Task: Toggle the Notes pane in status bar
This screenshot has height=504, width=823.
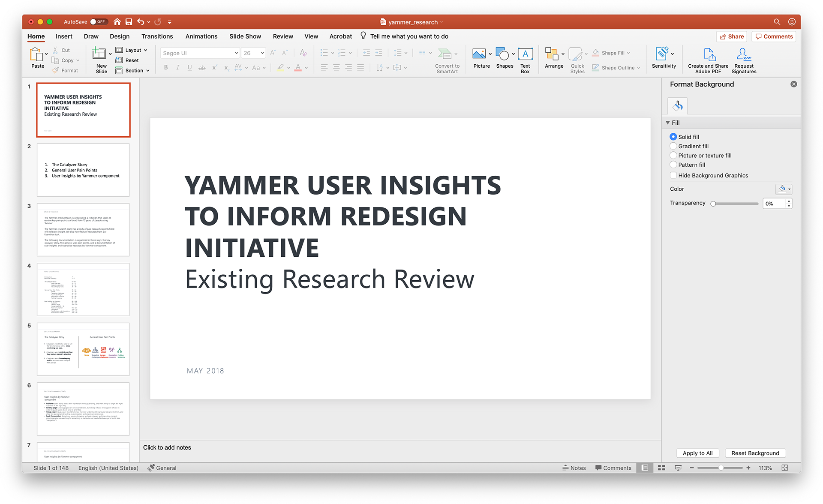Action: point(574,468)
